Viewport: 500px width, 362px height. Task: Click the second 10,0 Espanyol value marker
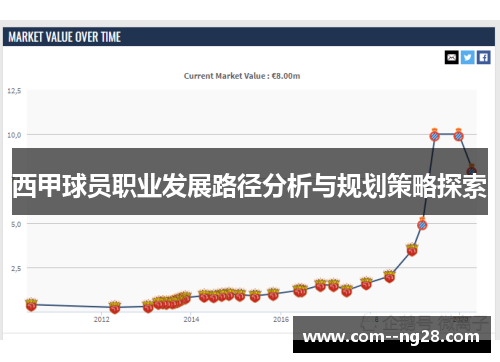[x=459, y=135]
